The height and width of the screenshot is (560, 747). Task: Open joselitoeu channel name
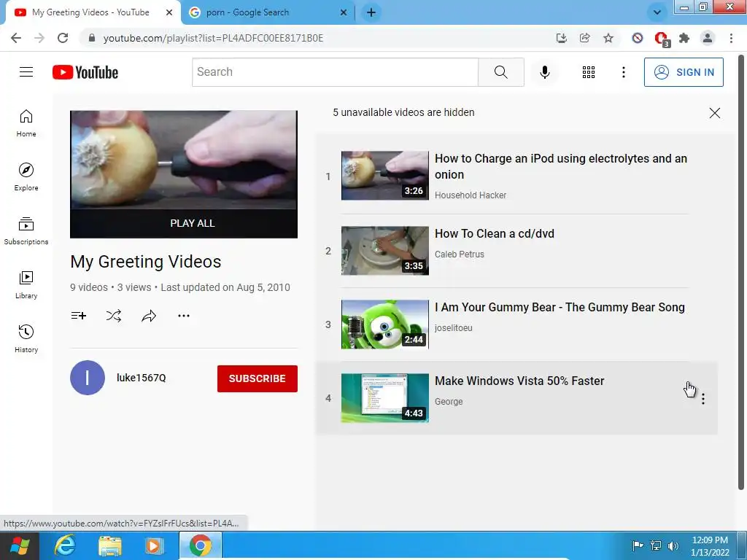pos(453,328)
